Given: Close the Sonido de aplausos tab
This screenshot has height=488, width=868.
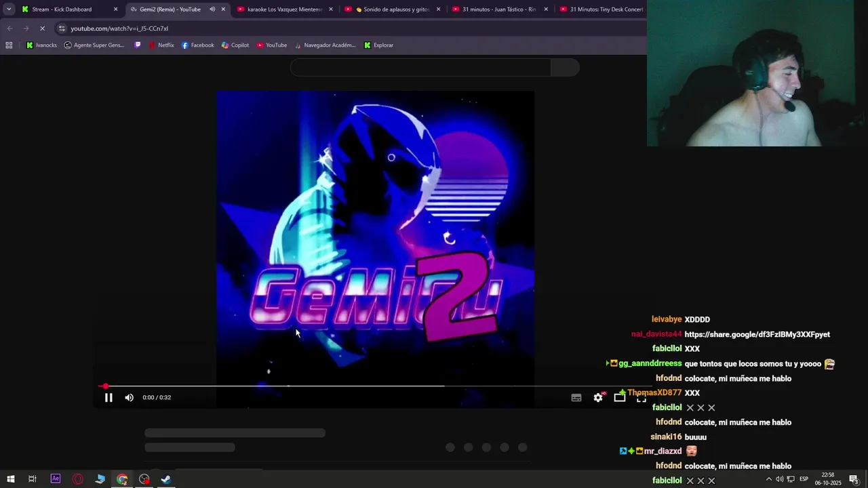Looking at the screenshot, I should click(438, 9).
